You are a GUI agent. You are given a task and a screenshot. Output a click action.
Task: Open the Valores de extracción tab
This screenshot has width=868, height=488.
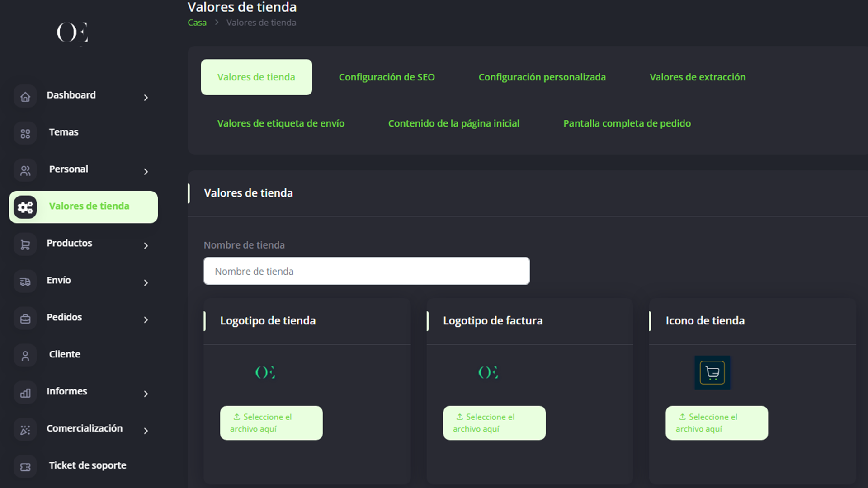pos(697,77)
